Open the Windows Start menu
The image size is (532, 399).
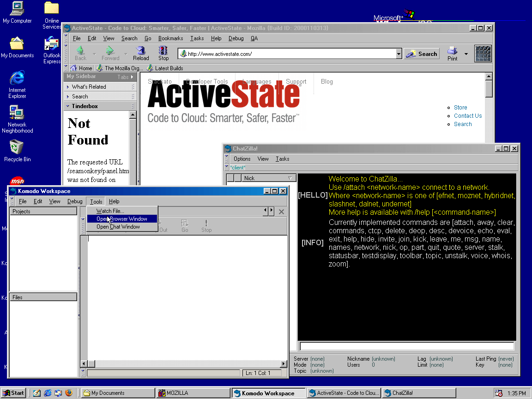[x=13, y=393]
